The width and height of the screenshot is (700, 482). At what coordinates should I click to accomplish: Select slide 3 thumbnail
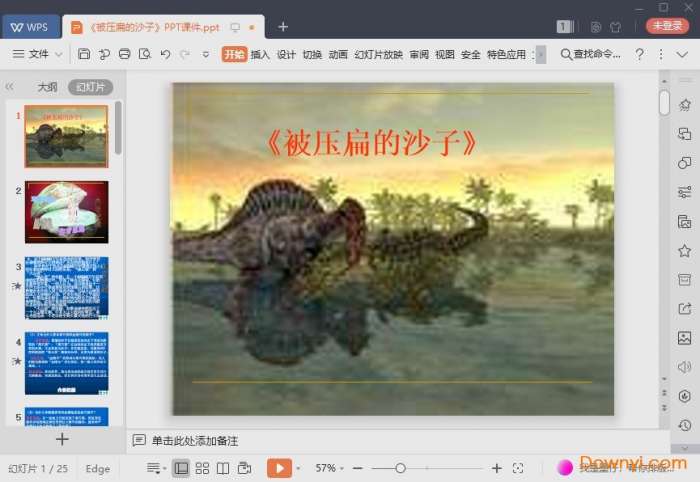tap(66, 288)
